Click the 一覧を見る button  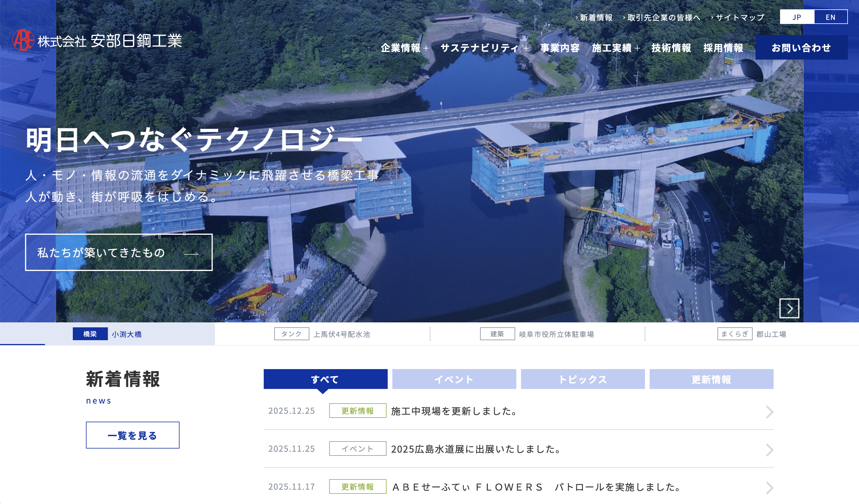click(x=133, y=435)
